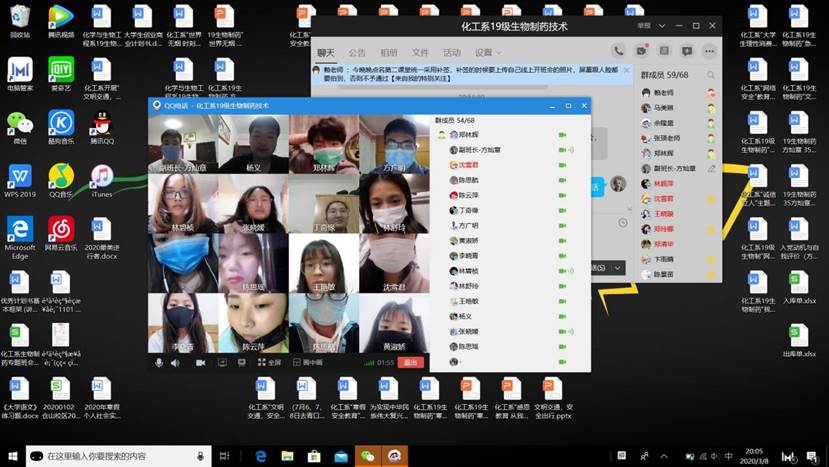Image resolution: width=829 pixels, height=467 pixels.
Task: Open the iTunes desktop icon
Action: (x=102, y=181)
